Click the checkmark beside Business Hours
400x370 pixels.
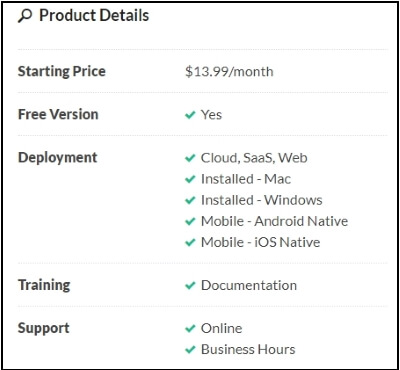click(x=190, y=350)
